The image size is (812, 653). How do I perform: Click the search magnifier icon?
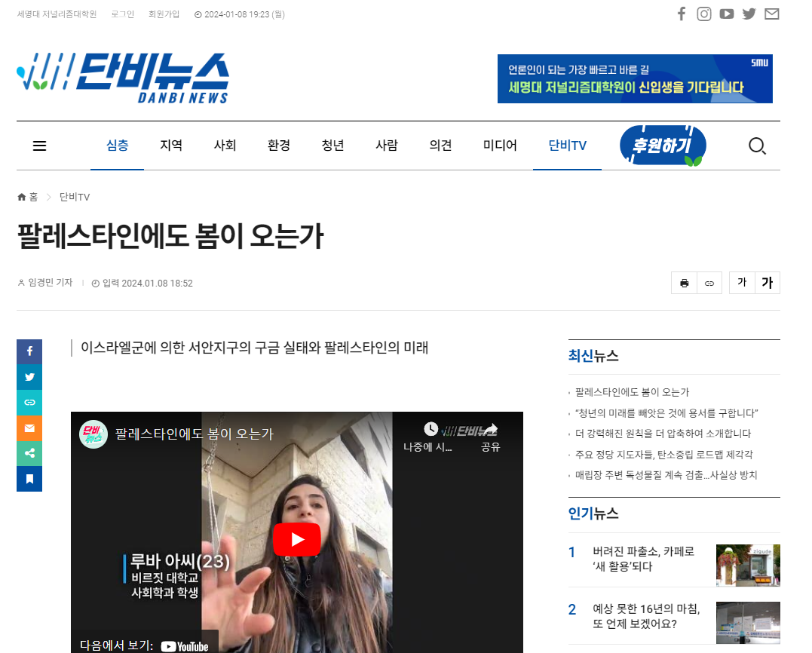click(757, 146)
